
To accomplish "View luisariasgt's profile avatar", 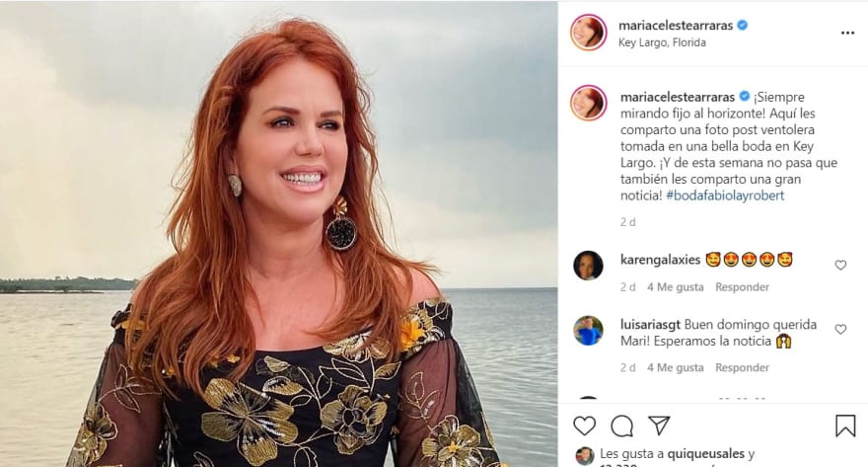I will (x=588, y=330).
